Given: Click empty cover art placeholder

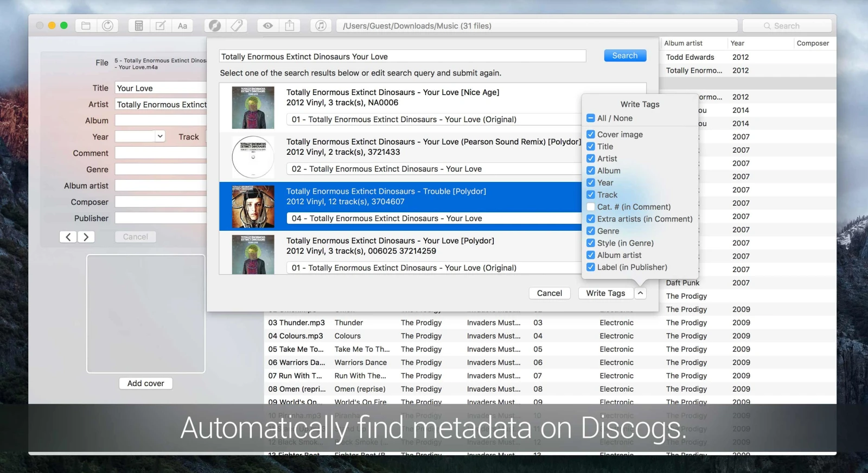Looking at the screenshot, I should [x=146, y=314].
